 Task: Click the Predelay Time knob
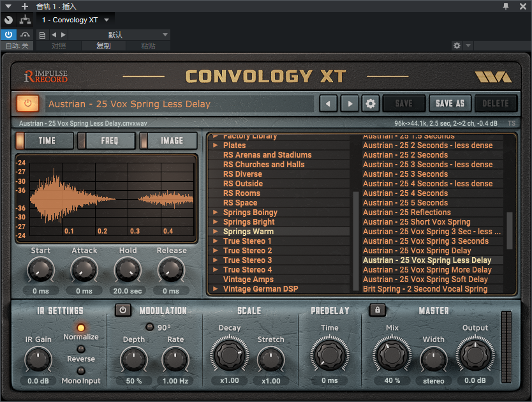[x=329, y=355]
